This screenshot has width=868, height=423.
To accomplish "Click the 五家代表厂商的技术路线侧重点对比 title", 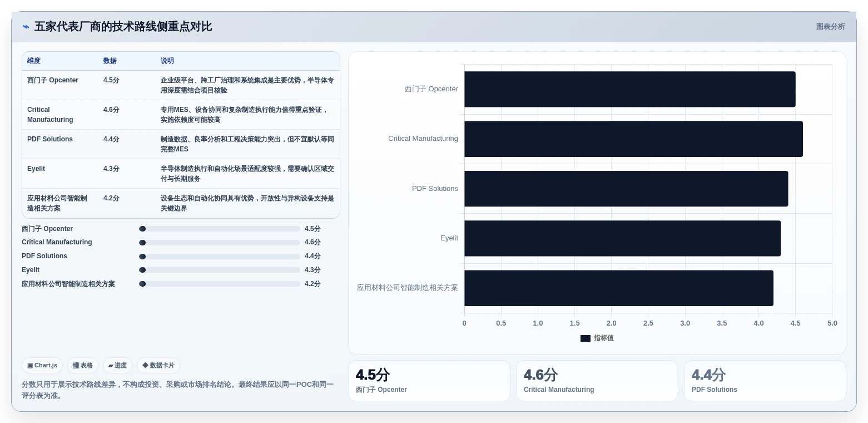I will click(123, 27).
